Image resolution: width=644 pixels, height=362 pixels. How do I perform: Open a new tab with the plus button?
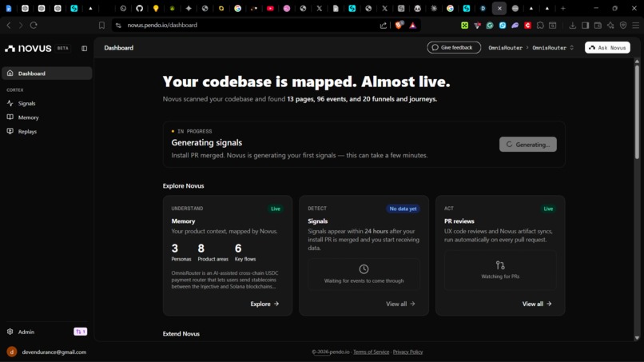[563, 8]
